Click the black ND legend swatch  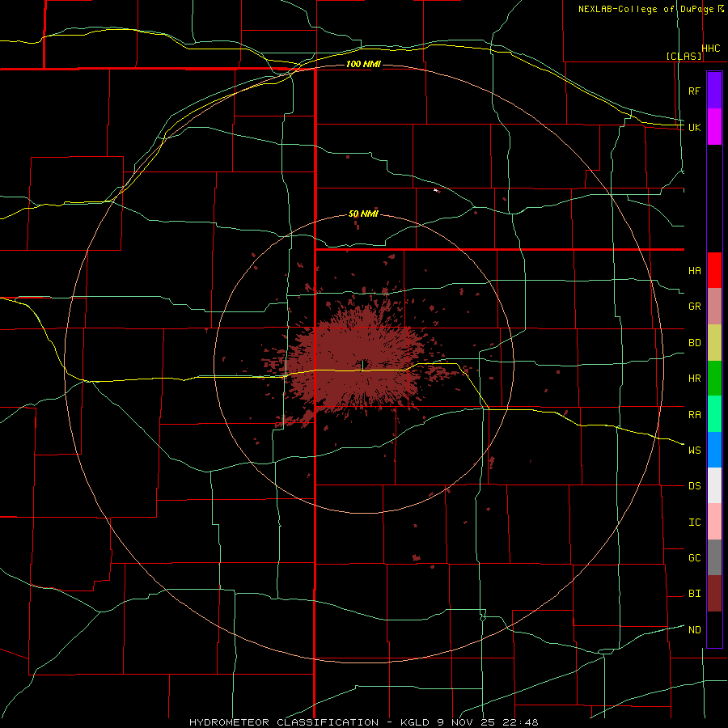click(714, 629)
